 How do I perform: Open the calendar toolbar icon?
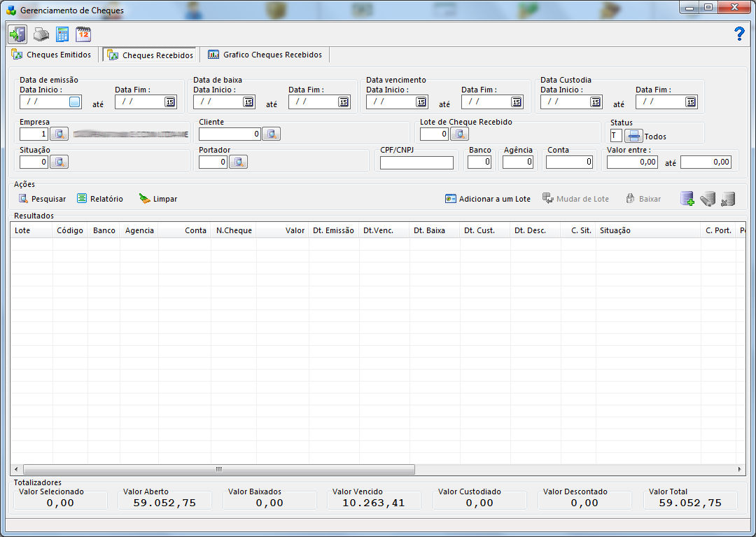coord(83,34)
